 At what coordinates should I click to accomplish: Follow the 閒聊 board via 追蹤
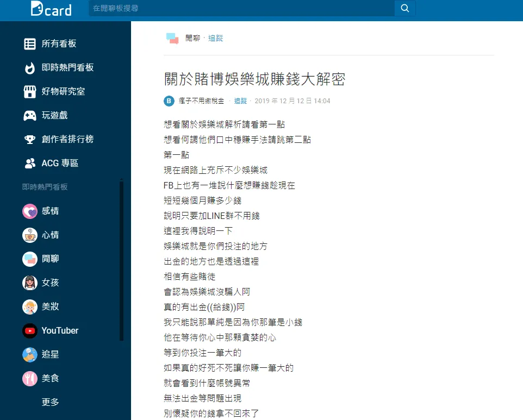point(216,38)
